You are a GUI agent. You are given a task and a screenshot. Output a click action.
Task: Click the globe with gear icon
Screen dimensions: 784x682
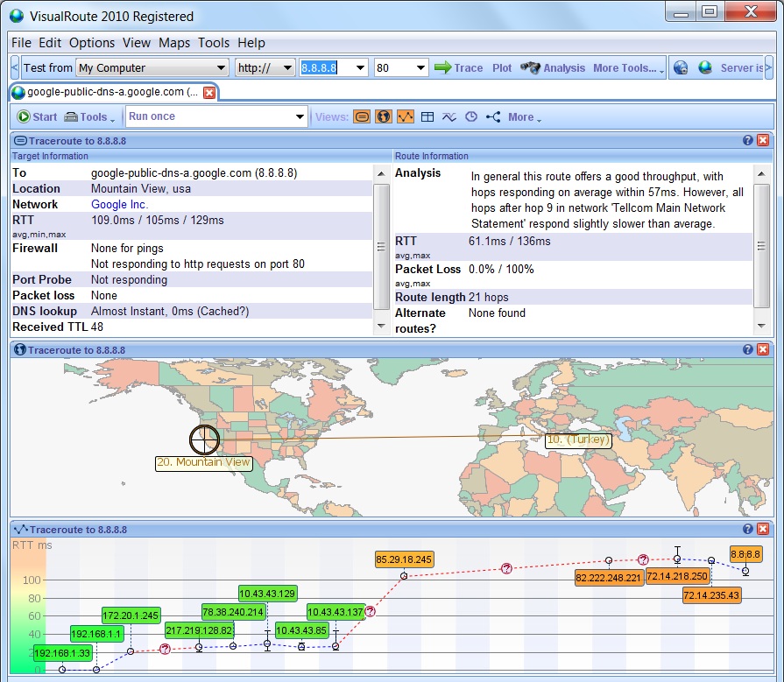[x=681, y=68]
